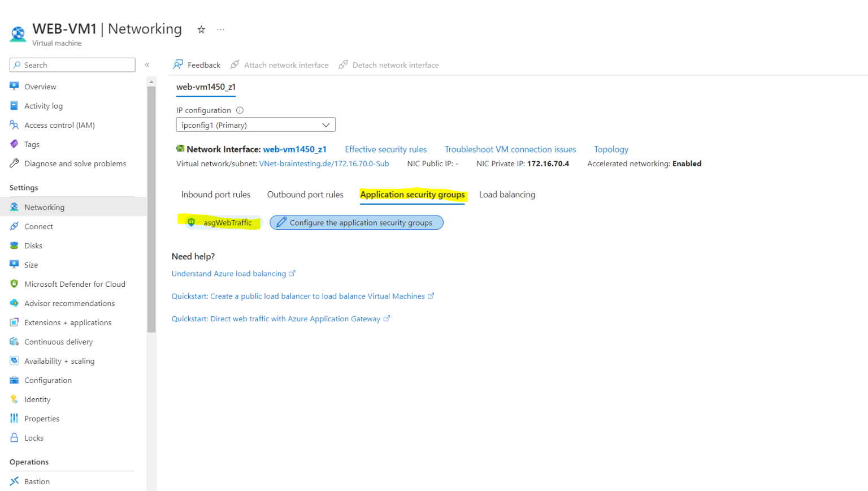Screen dimensions: 868x491
Task: Click the Settings section heading
Action: click(x=24, y=188)
